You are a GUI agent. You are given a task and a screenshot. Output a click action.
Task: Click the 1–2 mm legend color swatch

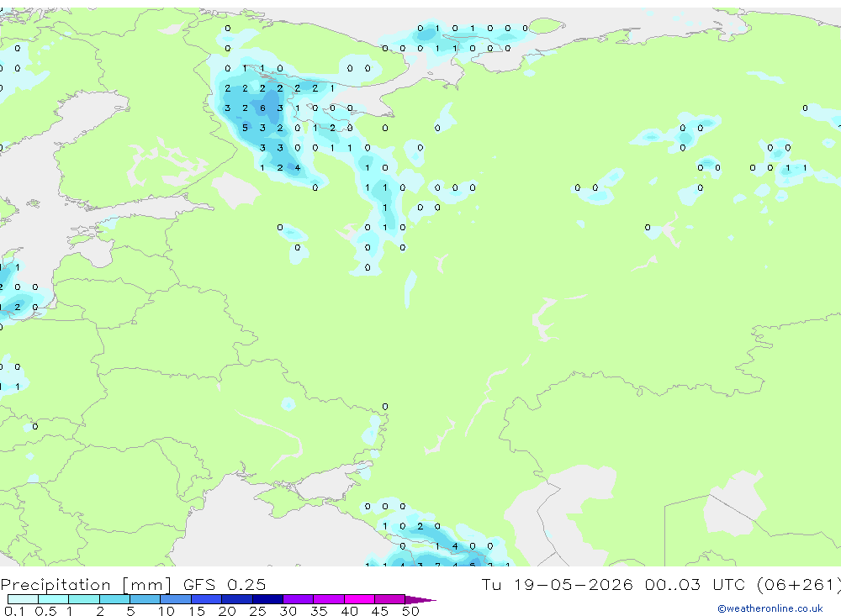tap(84, 599)
